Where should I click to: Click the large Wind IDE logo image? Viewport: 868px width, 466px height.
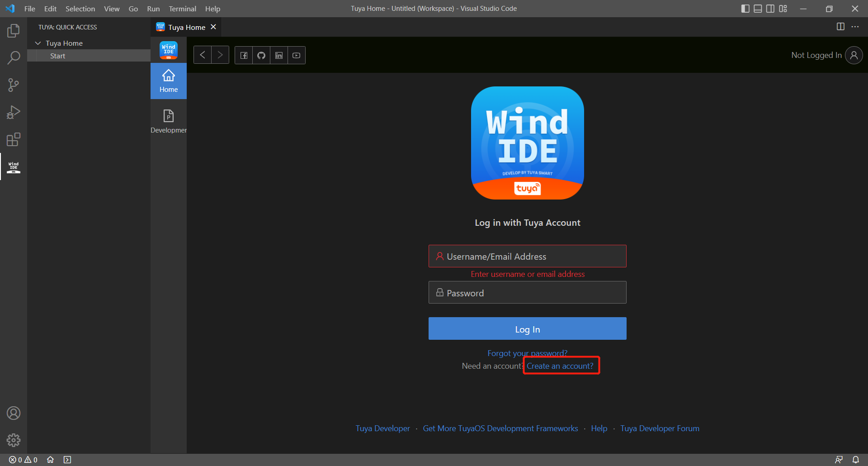tap(527, 143)
